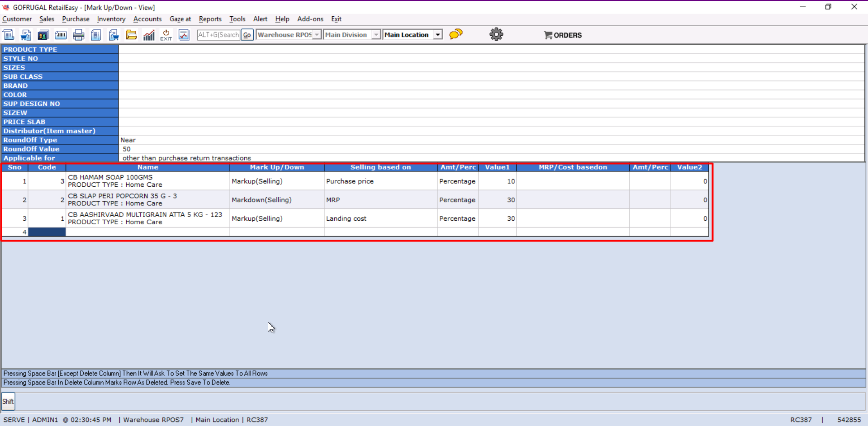Click Percentage cell in HAMAM SOAP row

click(x=458, y=181)
